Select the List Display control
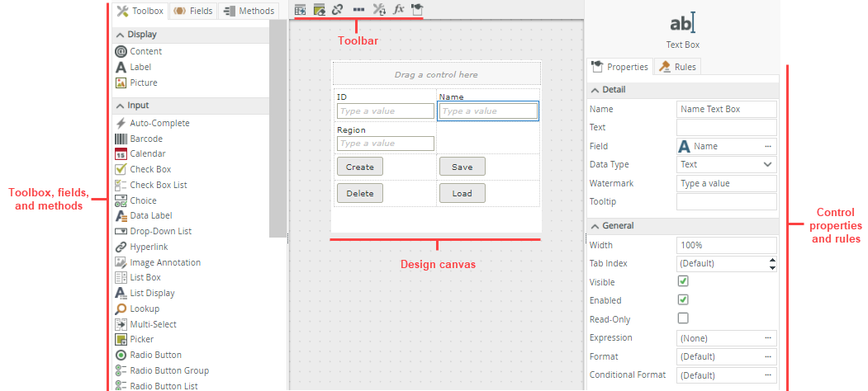 [145, 293]
